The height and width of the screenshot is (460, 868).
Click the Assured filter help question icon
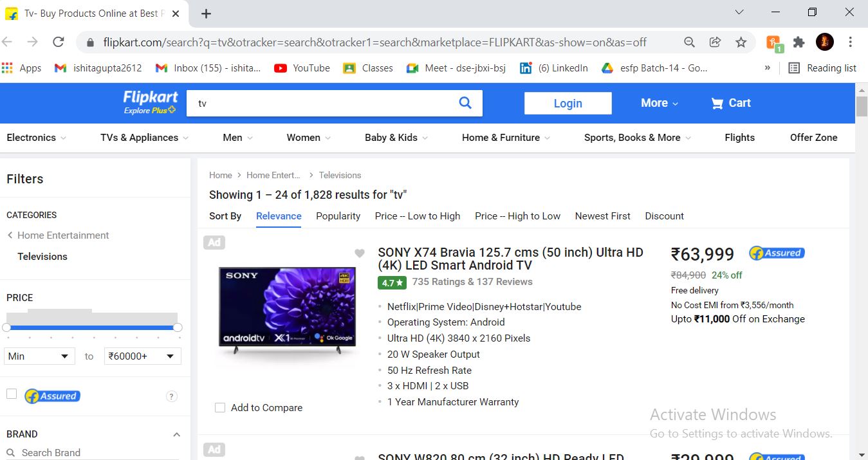tap(172, 396)
